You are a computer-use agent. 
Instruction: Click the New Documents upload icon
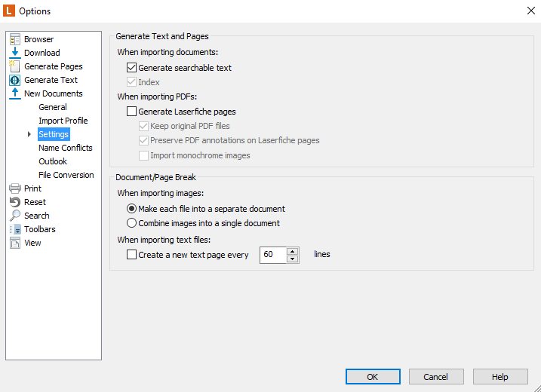tap(15, 93)
